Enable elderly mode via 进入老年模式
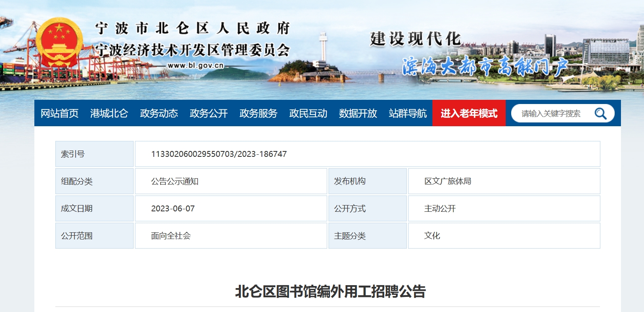The image size is (644, 312). coord(469,113)
